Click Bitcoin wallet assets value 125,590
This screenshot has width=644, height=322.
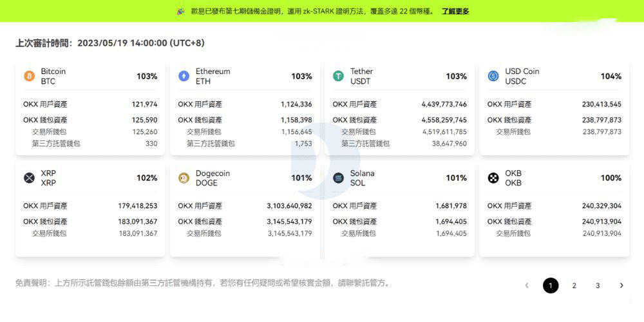click(144, 120)
